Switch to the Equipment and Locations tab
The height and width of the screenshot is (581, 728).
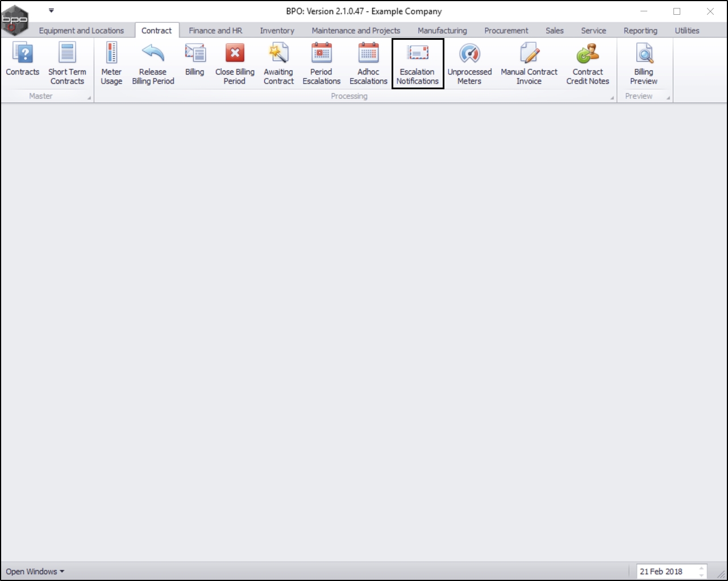(x=81, y=31)
